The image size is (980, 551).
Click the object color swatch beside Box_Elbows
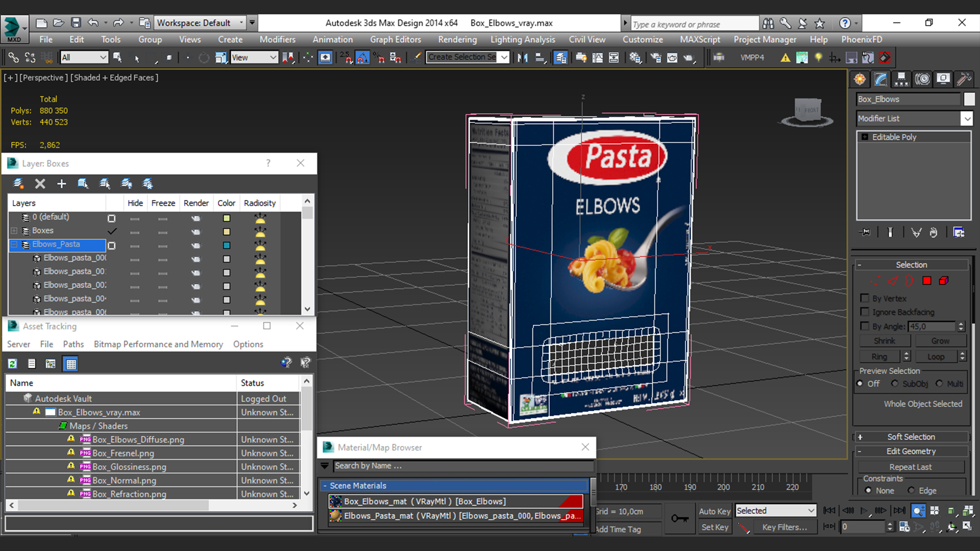click(x=969, y=99)
